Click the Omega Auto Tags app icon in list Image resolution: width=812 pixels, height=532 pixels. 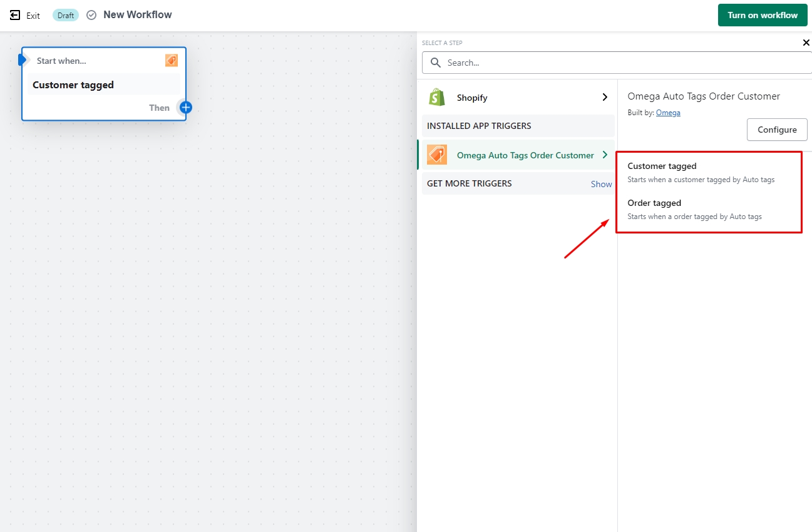pyautogui.click(x=436, y=155)
